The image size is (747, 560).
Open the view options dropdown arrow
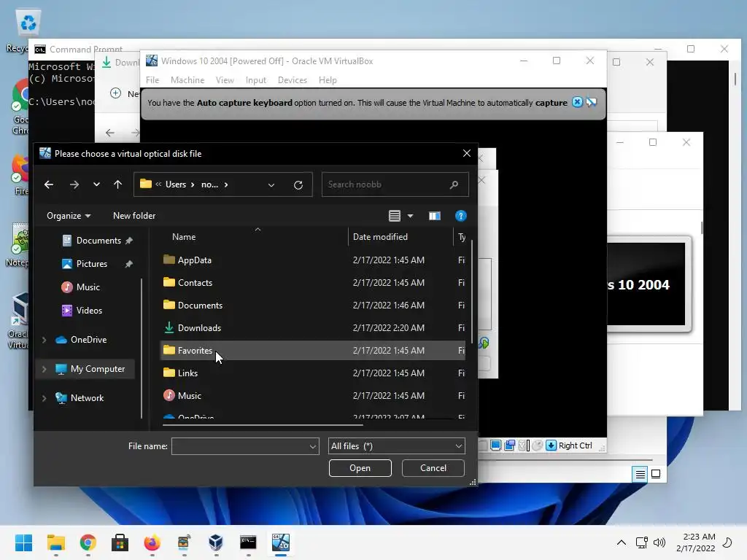tap(410, 216)
